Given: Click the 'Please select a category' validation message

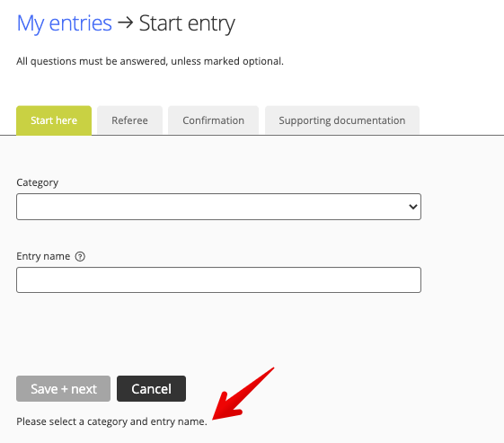Looking at the screenshot, I should click(x=112, y=421).
